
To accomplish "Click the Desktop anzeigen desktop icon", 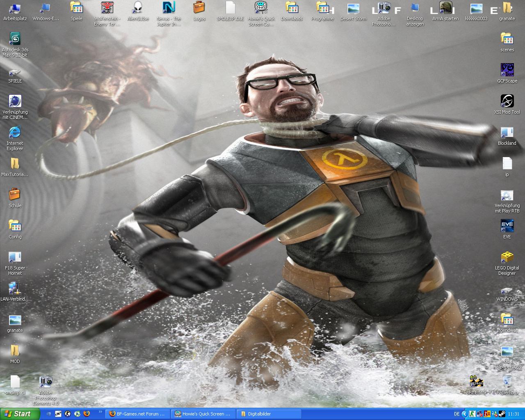I will pos(415,14).
